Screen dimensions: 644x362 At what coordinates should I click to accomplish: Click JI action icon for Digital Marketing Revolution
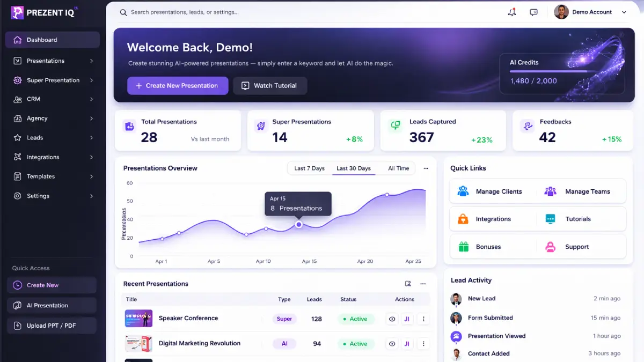coord(407,344)
